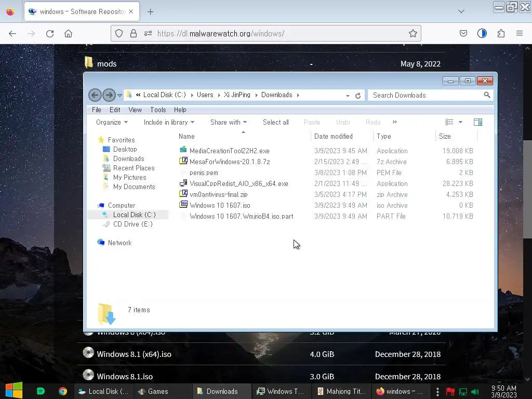Go back in Firefox
The width and height of the screenshot is (532, 399).
pyautogui.click(x=12, y=33)
